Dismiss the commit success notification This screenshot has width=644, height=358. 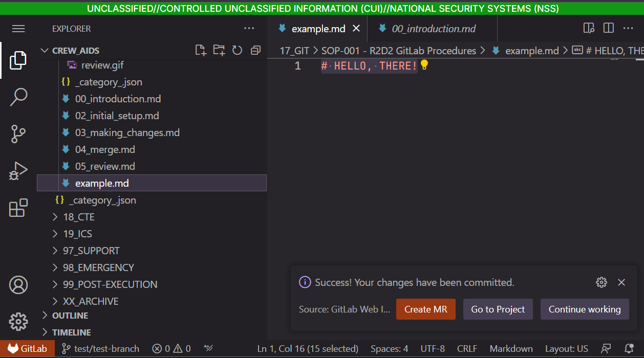click(x=621, y=282)
